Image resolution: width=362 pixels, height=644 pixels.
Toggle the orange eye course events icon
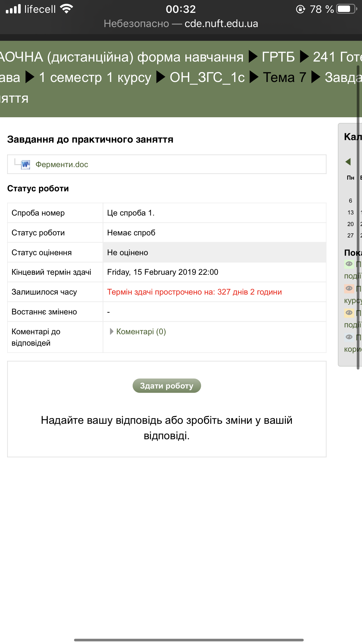349,288
